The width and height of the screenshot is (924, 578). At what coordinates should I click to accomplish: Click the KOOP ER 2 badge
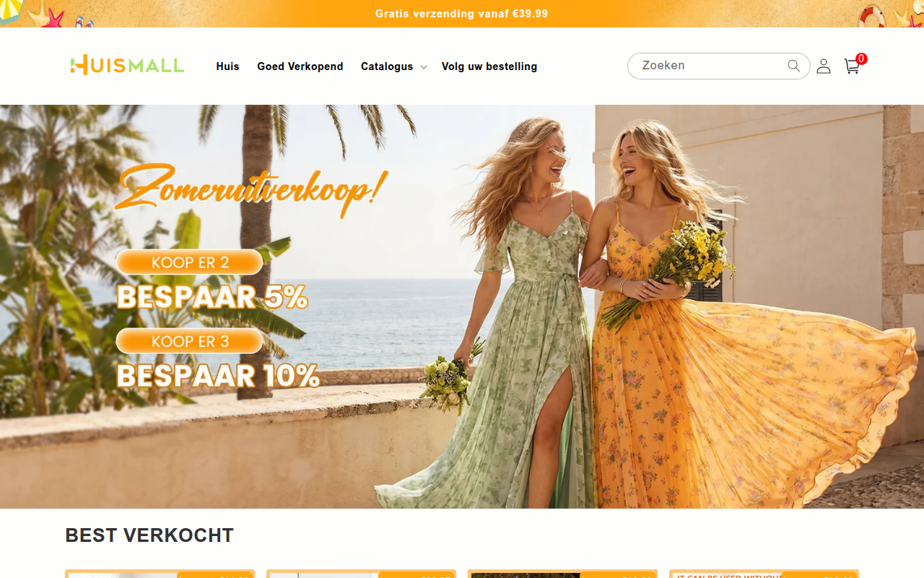(189, 262)
